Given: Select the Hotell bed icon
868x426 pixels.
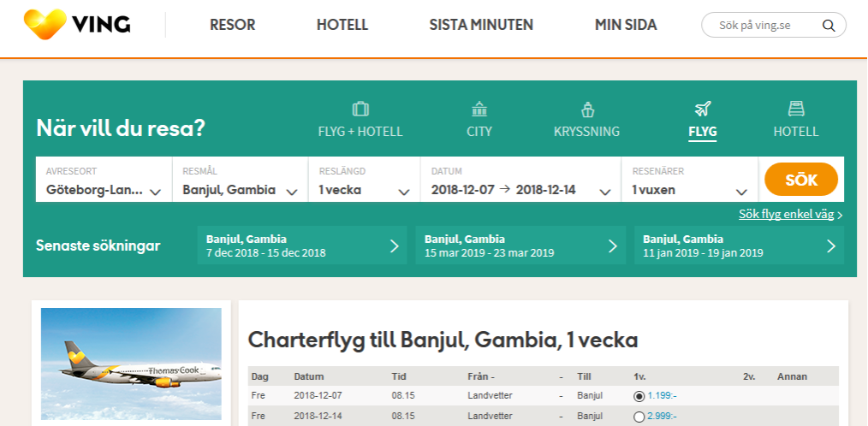Looking at the screenshot, I should 796,109.
